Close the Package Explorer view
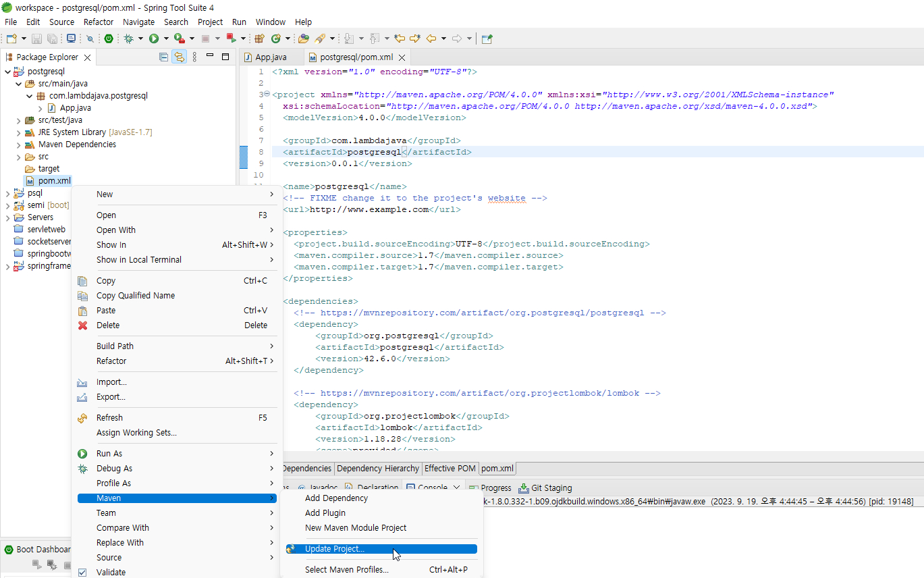Image resolution: width=924 pixels, height=578 pixels. click(x=87, y=57)
